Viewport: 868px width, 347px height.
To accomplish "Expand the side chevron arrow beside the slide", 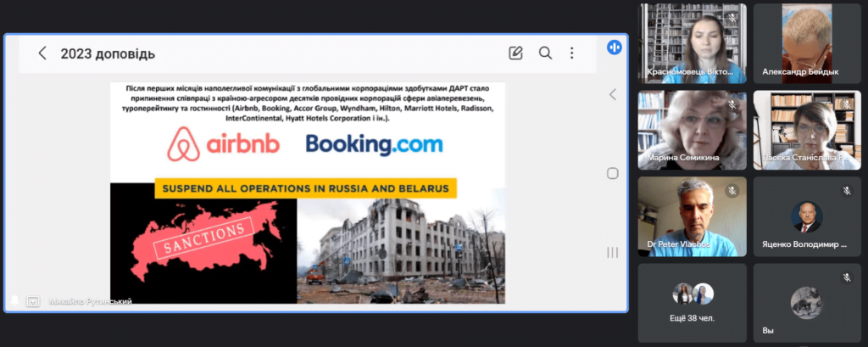I will click(612, 95).
